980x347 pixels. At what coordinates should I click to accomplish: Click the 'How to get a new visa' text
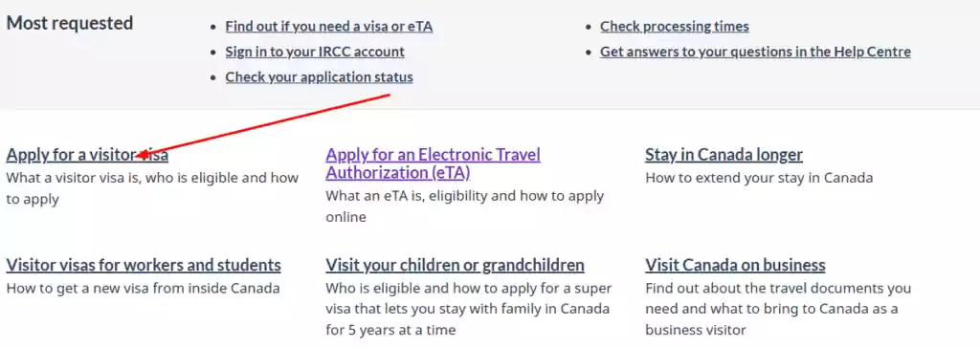144,289
